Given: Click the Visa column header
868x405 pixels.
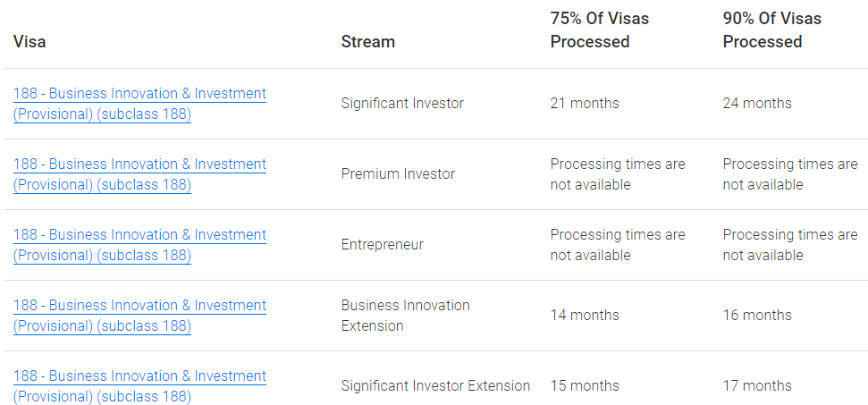Looking at the screenshot, I should (x=29, y=41).
